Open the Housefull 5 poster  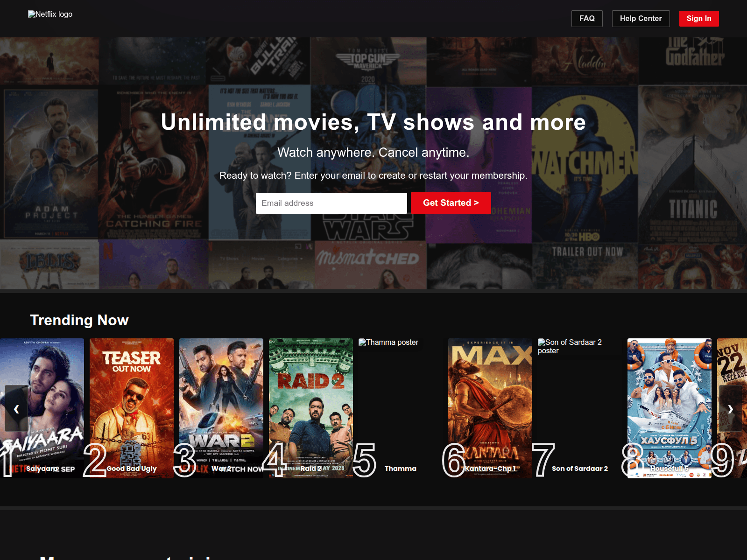tap(669, 408)
